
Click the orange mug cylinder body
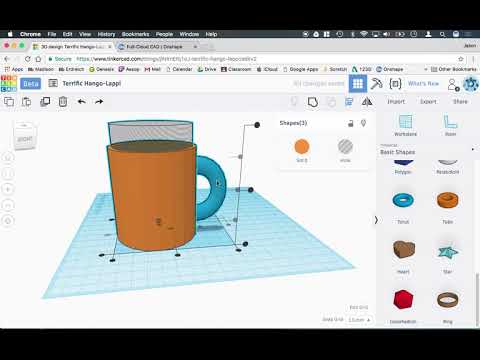[x=152, y=197]
